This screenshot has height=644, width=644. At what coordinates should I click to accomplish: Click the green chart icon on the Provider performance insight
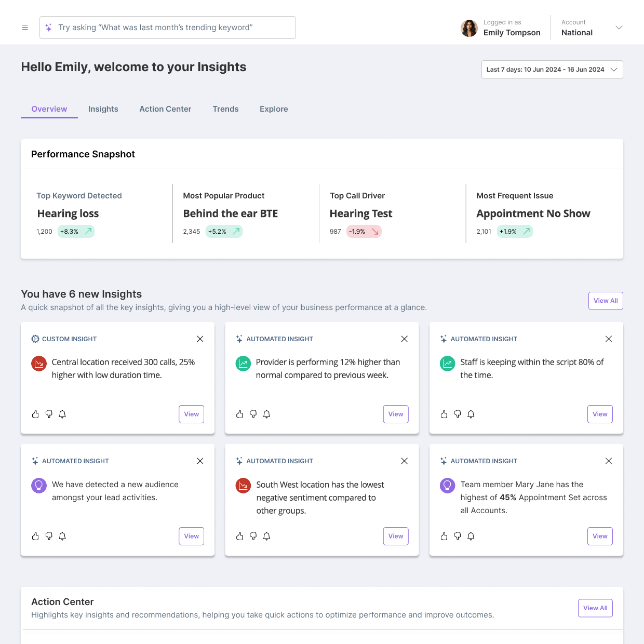pos(243,364)
